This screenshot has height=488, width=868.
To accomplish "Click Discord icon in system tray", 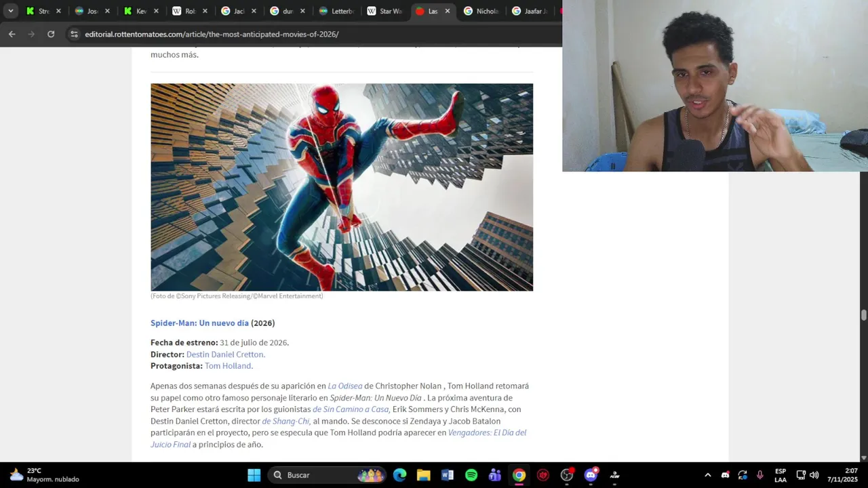I will [725, 475].
